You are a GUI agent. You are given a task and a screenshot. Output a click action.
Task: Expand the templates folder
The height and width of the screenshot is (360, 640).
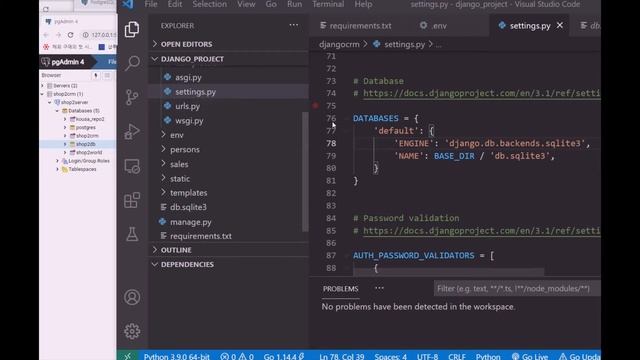coord(189,193)
